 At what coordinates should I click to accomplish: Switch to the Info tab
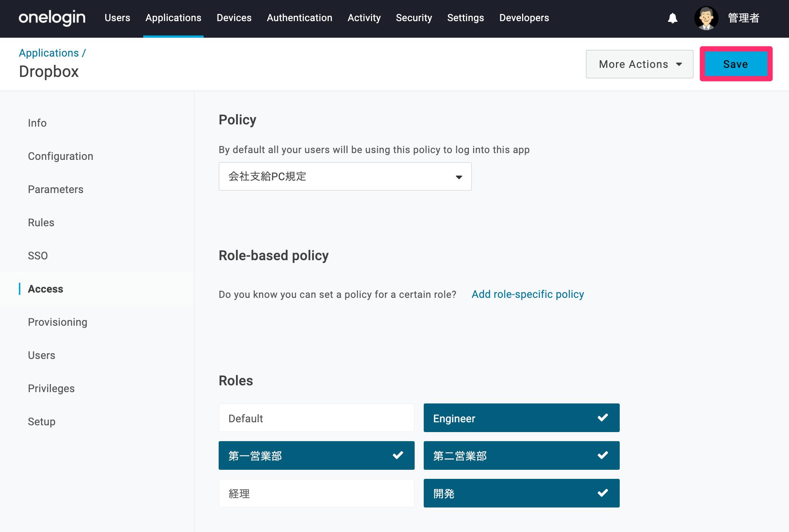tap(37, 123)
